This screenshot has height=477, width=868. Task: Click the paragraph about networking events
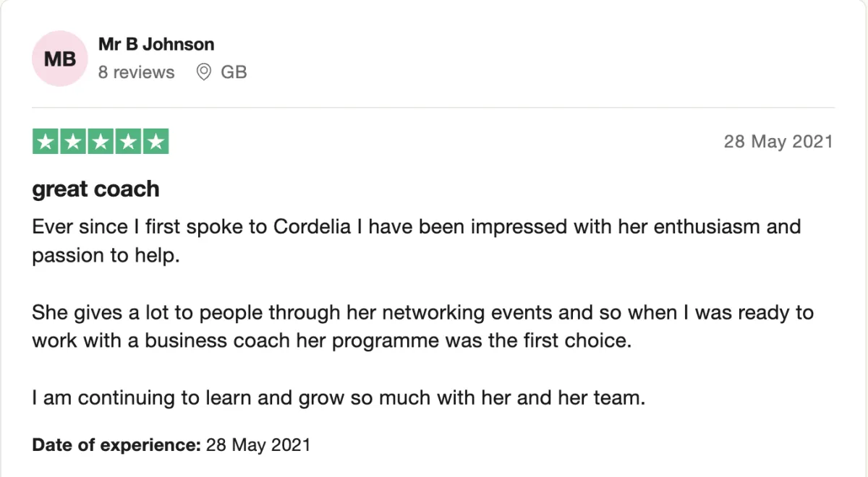422,327
